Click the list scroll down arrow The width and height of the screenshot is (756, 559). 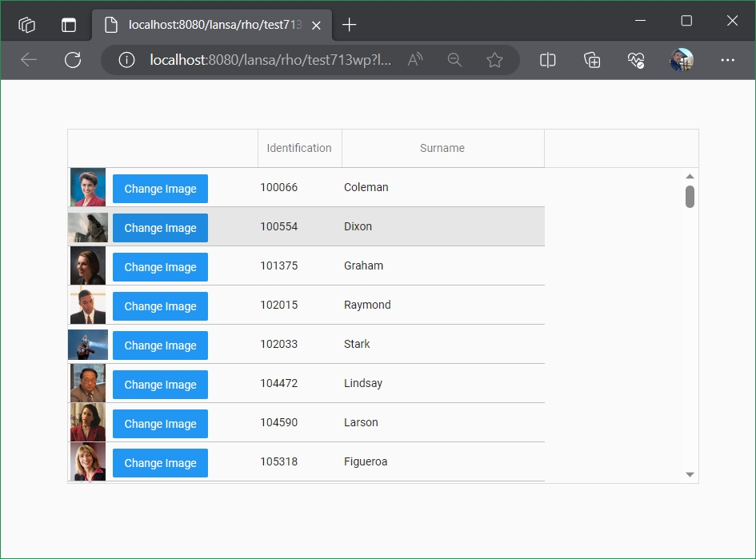pos(690,474)
